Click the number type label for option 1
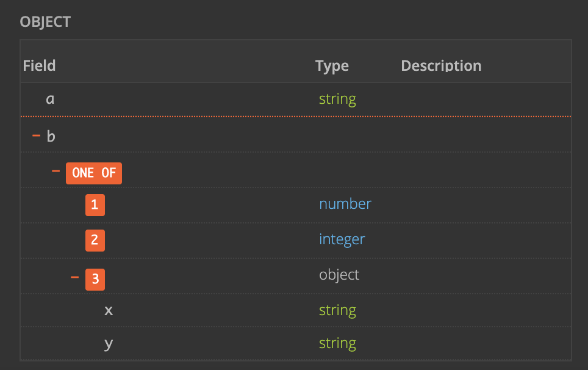 point(345,203)
